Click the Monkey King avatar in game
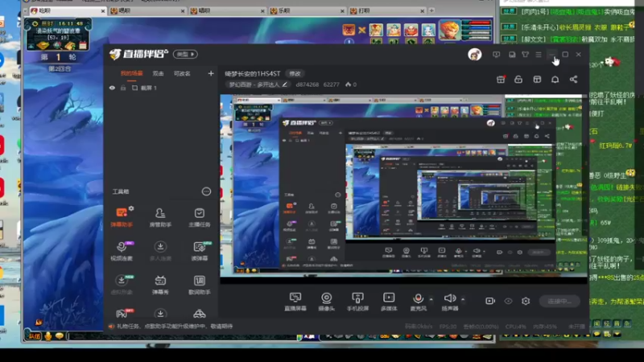Image resolution: width=644 pixels, height=362 pixels. (x=450, y=30)
